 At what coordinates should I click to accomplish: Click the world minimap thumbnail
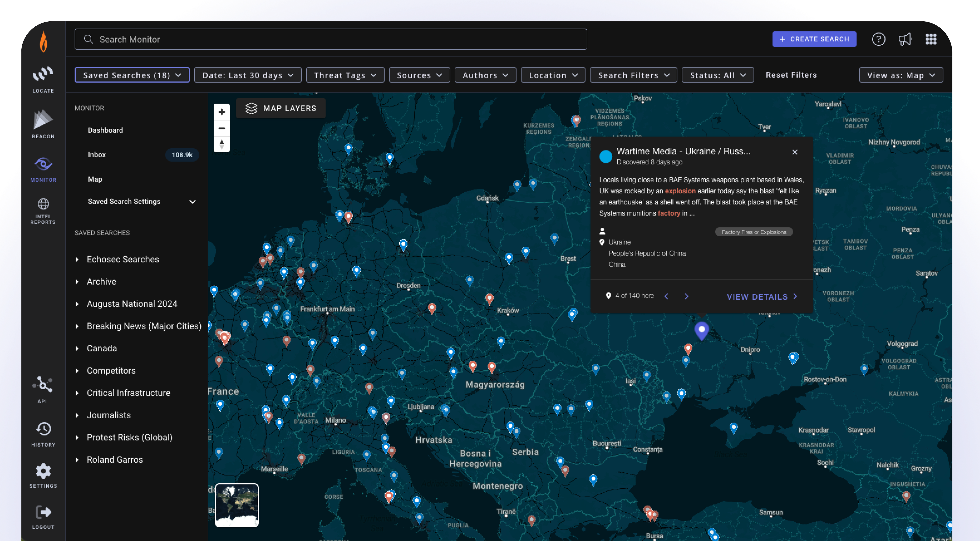[237, 505]
